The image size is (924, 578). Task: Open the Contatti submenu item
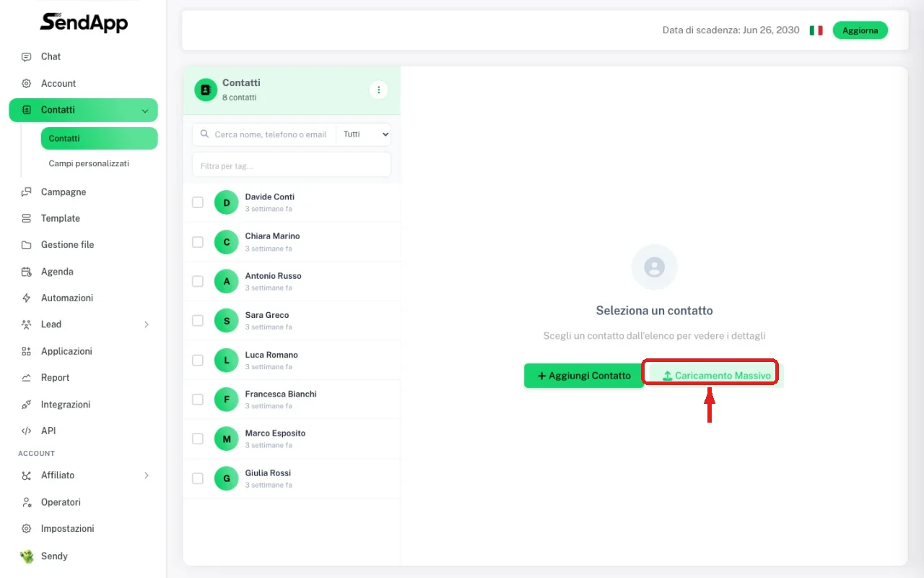(100, 139)
